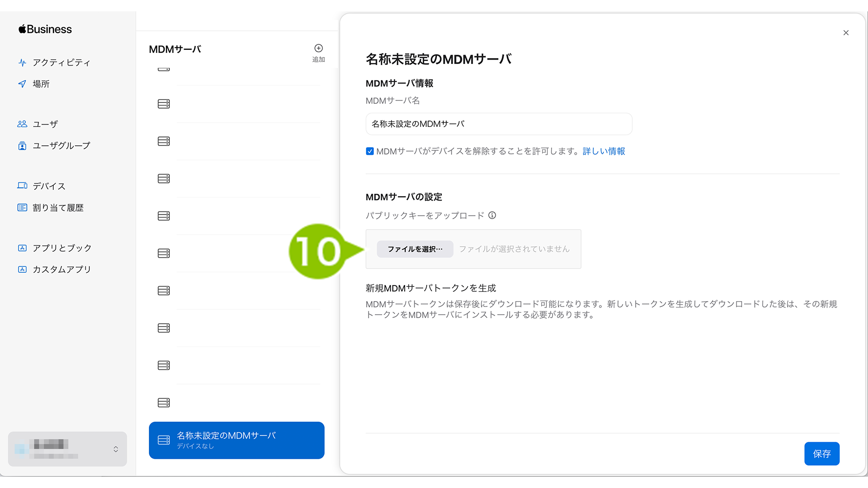Viewport: 868px width, 488px height.
Task: Click the 場所 location arrow icon
Action: [22, 84]
